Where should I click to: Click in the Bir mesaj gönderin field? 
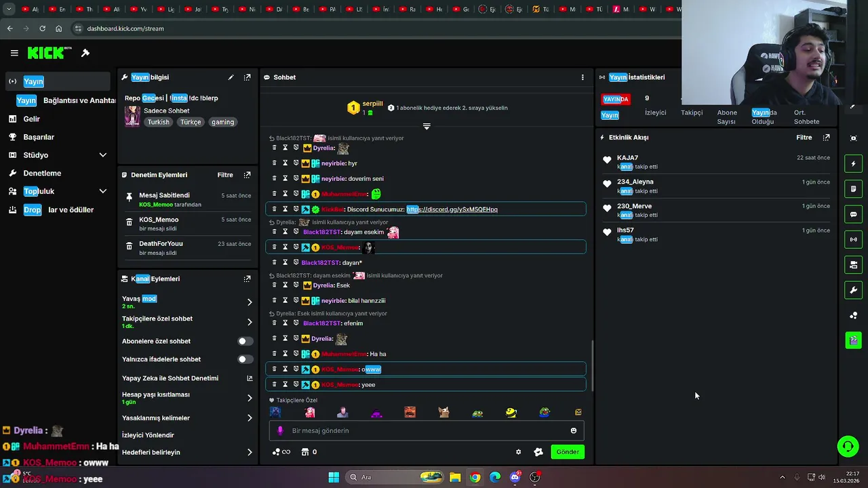[427, 430]
